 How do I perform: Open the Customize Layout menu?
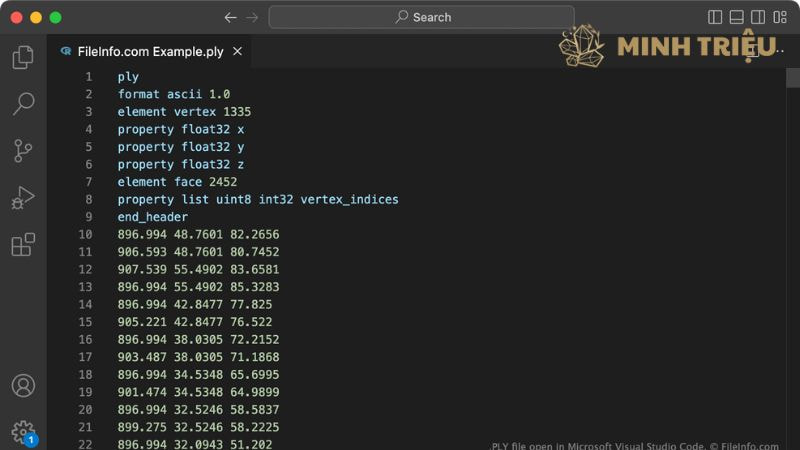(780, 17)
